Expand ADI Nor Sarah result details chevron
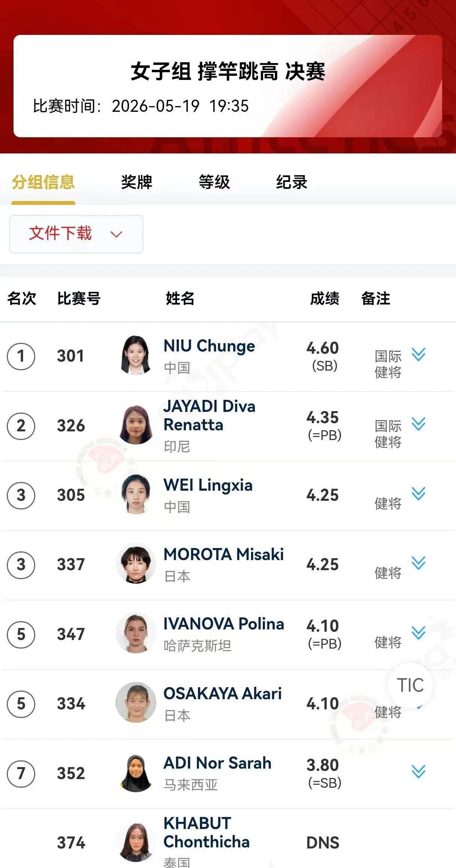This screenshot has height=868, width=456. (418, 772)
